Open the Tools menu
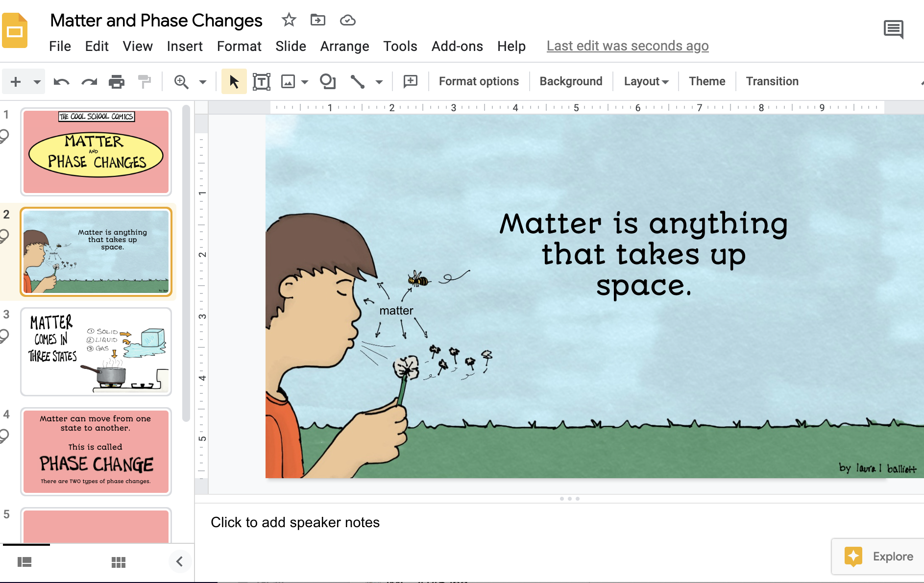Image resolution: width=924 pixels, height=583 pixels. pos(400,46)
